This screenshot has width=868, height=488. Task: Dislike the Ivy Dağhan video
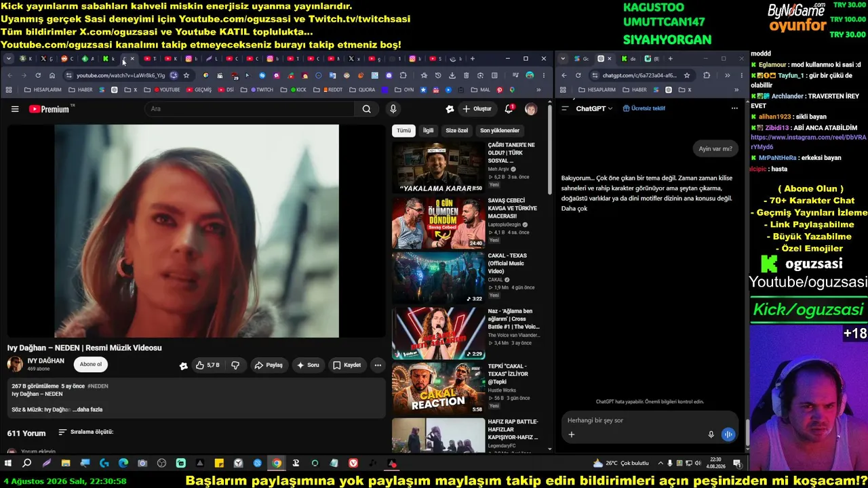coord(235,365)
